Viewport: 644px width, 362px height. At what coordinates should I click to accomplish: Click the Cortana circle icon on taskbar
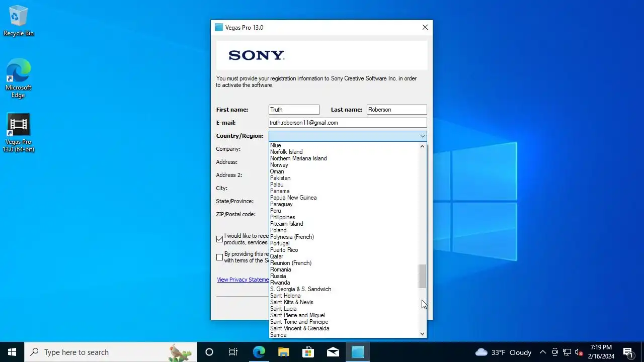209,352
